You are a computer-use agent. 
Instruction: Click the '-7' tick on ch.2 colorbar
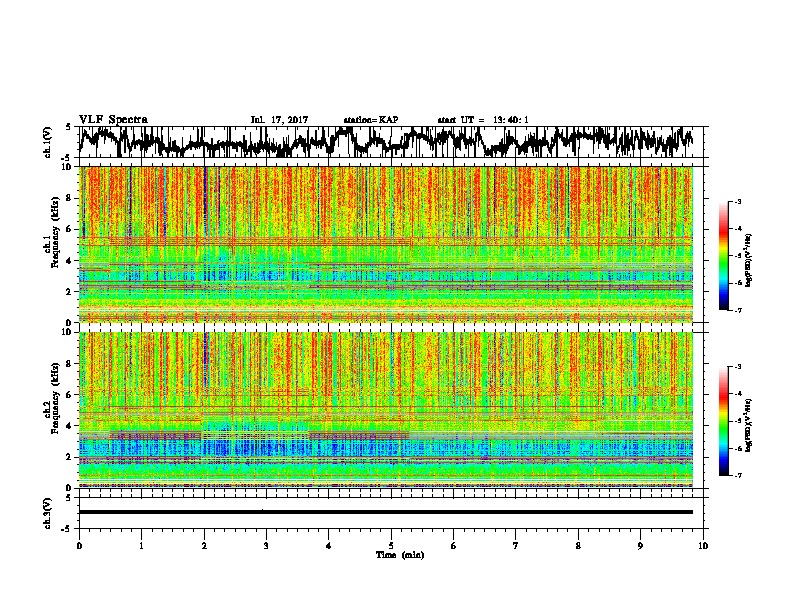[x=737, y=475]
